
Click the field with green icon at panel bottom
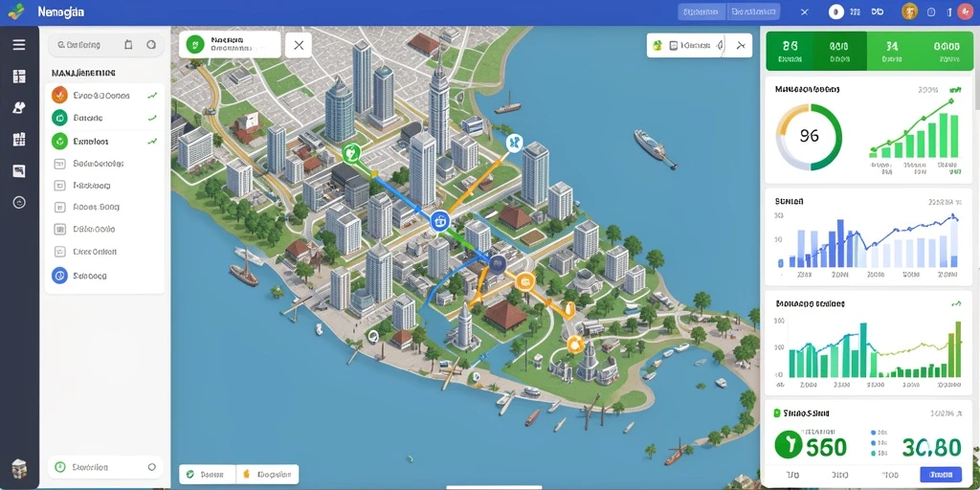point(105,467)
